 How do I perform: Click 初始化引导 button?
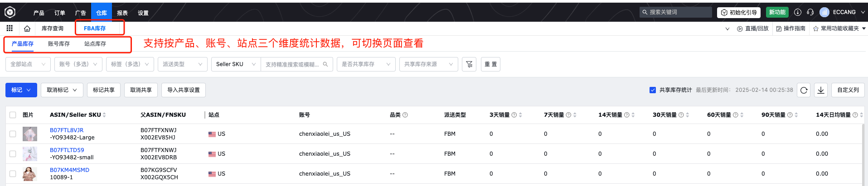739,12
